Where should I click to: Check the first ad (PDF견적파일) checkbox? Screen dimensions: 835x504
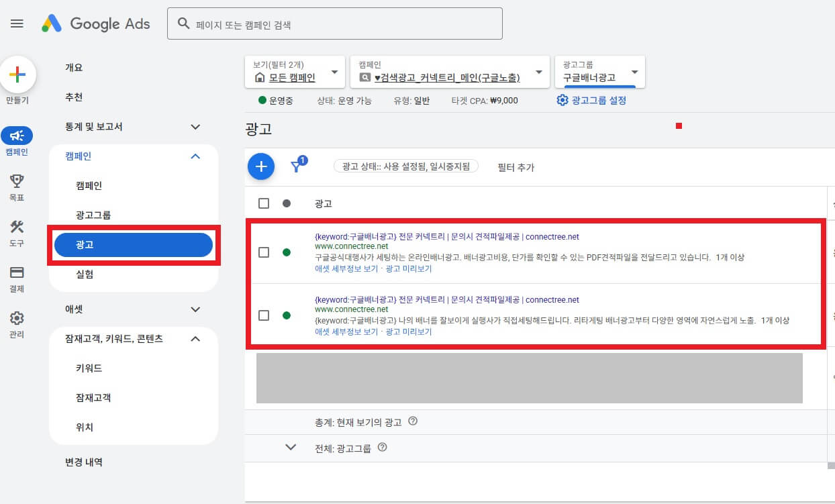pyautogui.click(x=264, y=252)
